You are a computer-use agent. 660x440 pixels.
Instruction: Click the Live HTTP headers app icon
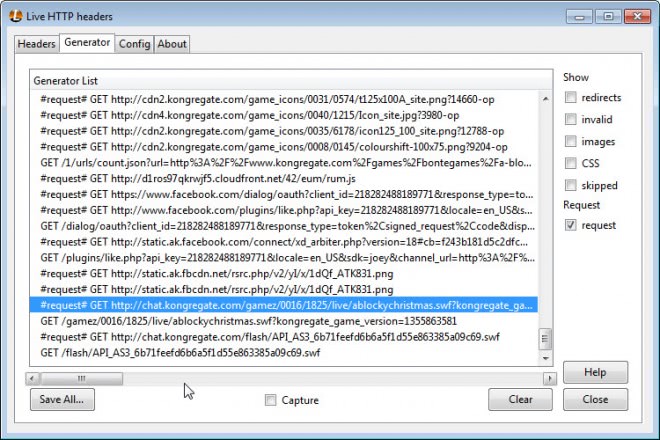15,16
